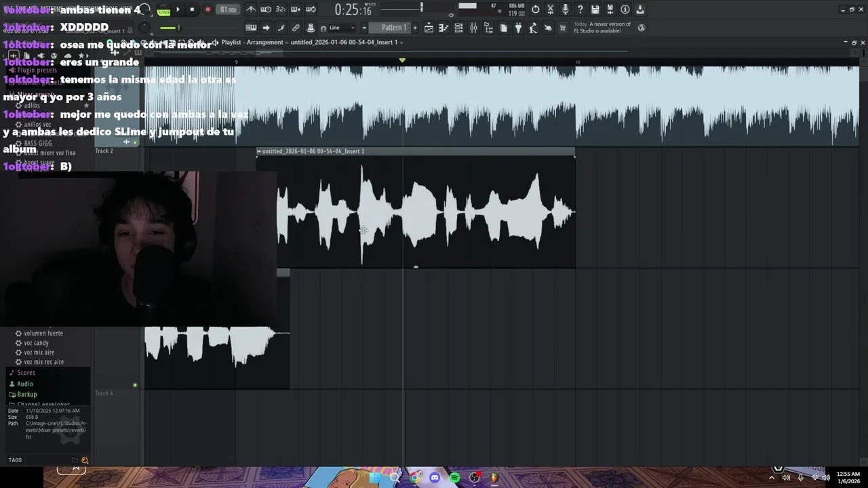Toggle the metronome icon
Image resolution: width=868 pixels, height=488 pixels.
251,9
